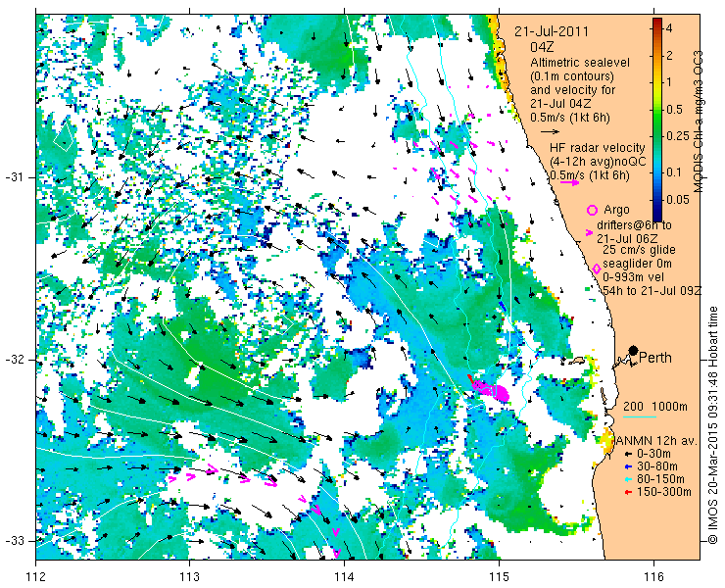Click the Rottnest Island outline west of Perth
This screenshot has width=725, height=588.
point(577,361)
